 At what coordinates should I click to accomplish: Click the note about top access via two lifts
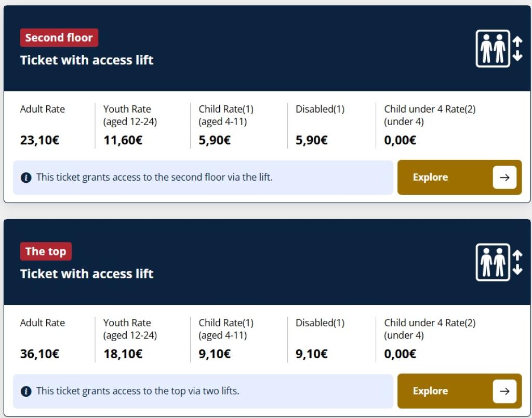(138, 391)
